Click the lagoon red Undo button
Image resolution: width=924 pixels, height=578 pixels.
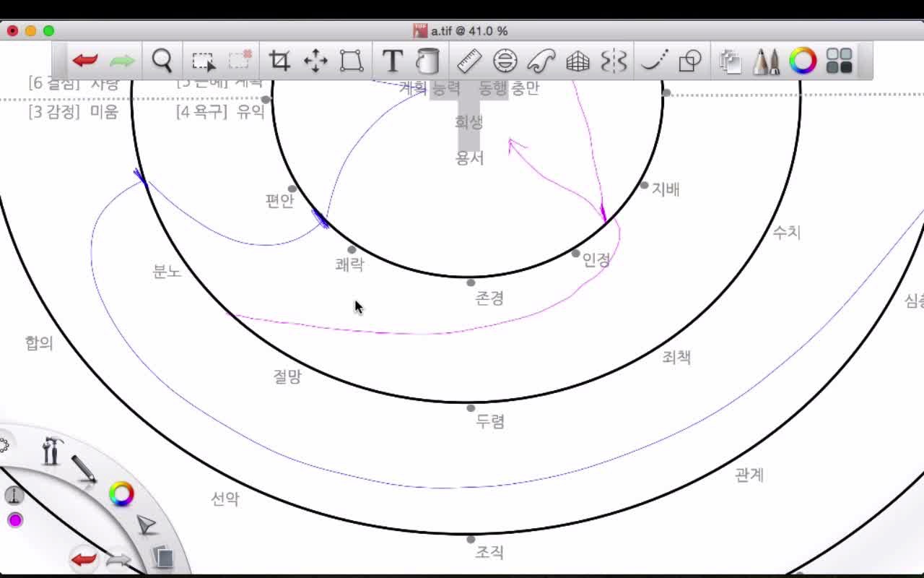coord(84,559)
